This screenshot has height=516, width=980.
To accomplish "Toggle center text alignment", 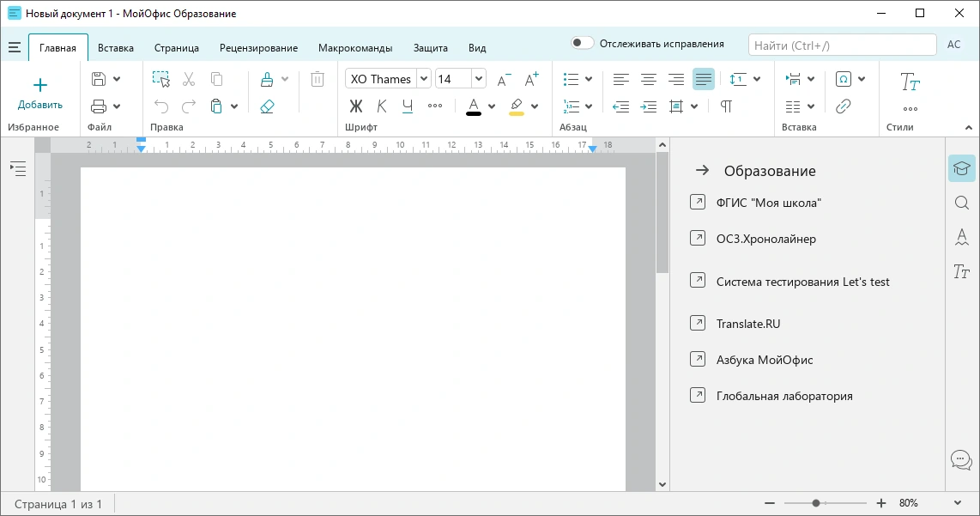I will click(649, 80).
